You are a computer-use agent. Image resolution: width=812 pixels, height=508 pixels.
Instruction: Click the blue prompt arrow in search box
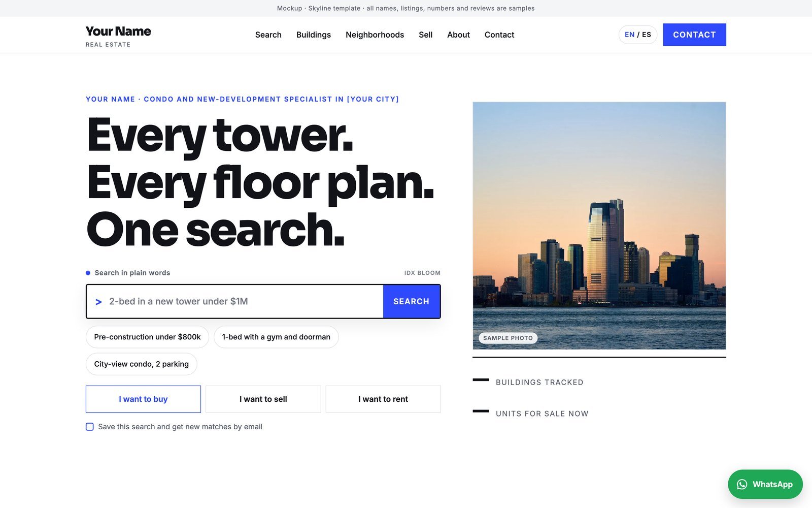point(98,302)
